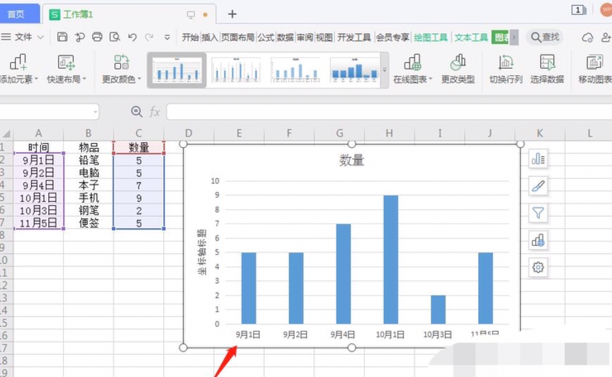Viewport: 612px width, 377px height.
Task: Open the Name Box dropdown
Action: pyautogui.click(x=95, y=112)
